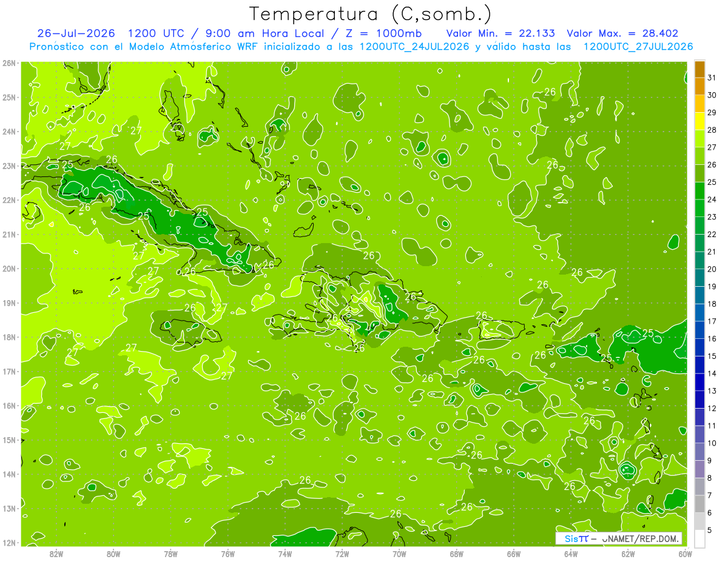
Task: Click the '60W' longitude axis label
Action: point(685,554)
